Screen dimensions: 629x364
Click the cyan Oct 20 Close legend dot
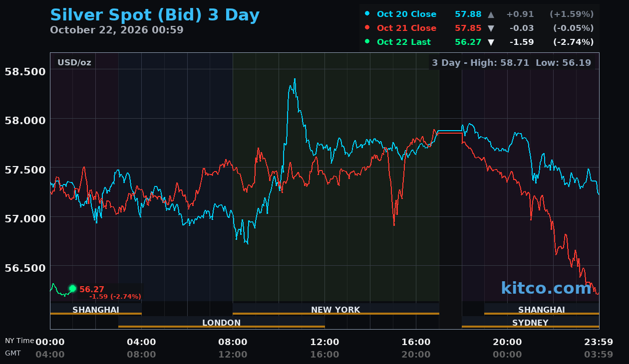tap(367, 14)
